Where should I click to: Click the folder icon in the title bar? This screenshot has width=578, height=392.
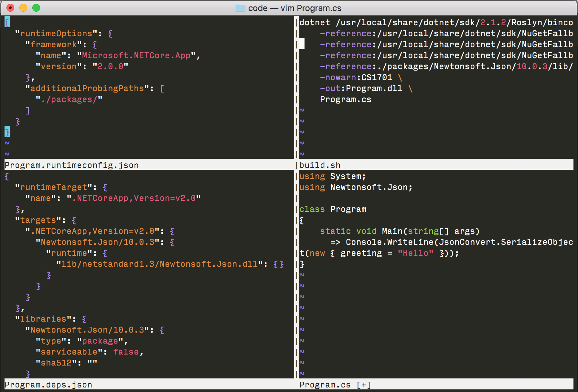240,8
